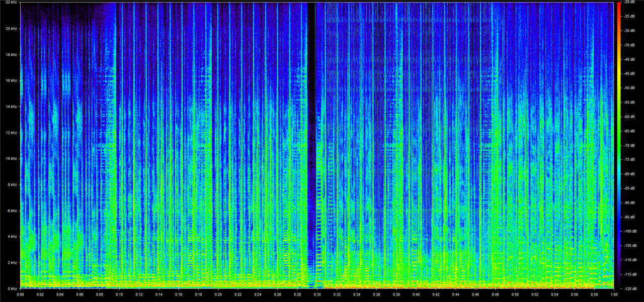Viewport: 644px width, 302px height.
Task: Click the 0:30 mark on the time axis
Action: [x=317, y=294]
